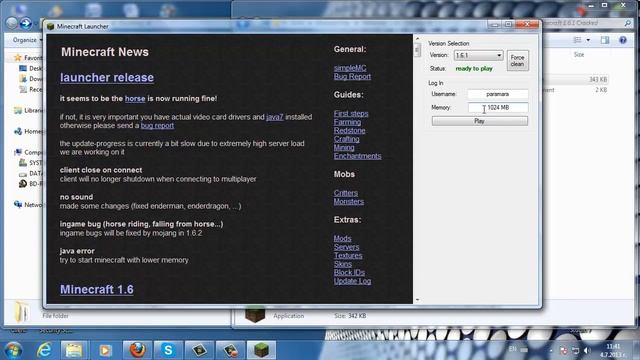640x360 pixels.
Task: Open the Mods link under Extras
Action: click(342, 238)
